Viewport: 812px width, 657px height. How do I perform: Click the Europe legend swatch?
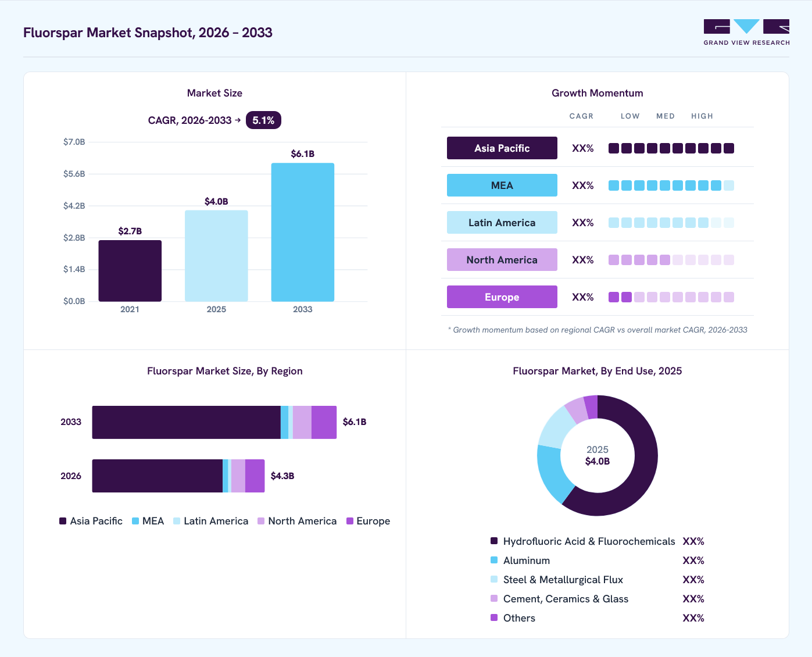(x=350, y=521)
